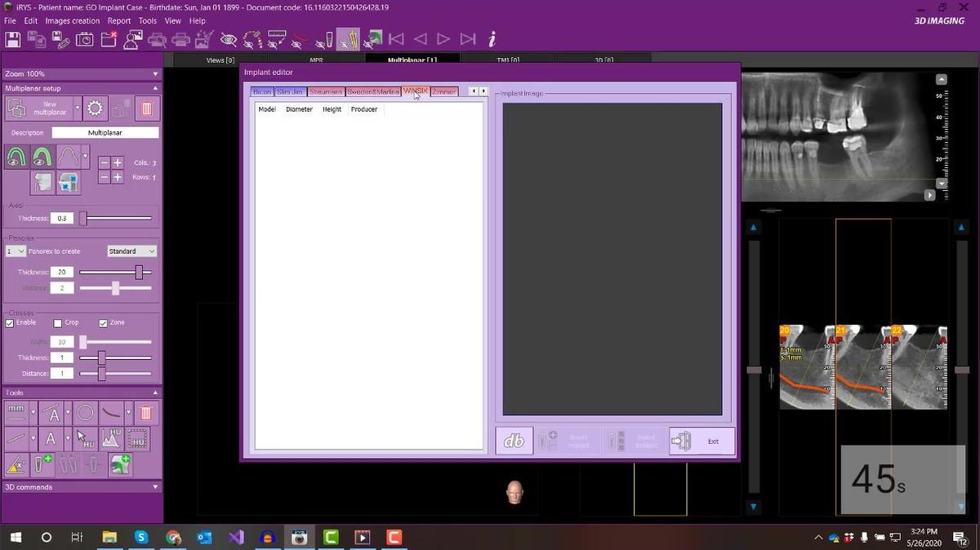The image size is (980, 550).
Task: Open the arch curve tool dropdown arrow
Action: pyautogui.click(x=85, y=157)
